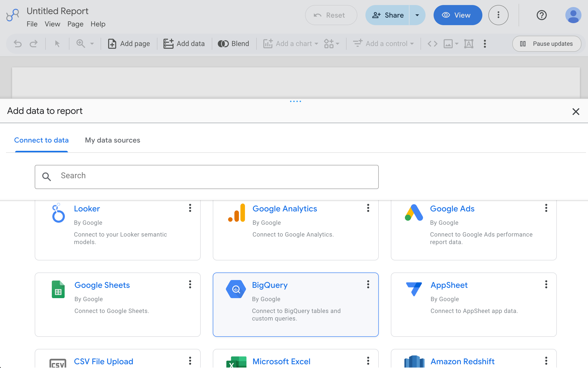Open the File menu

pos(32,24)
